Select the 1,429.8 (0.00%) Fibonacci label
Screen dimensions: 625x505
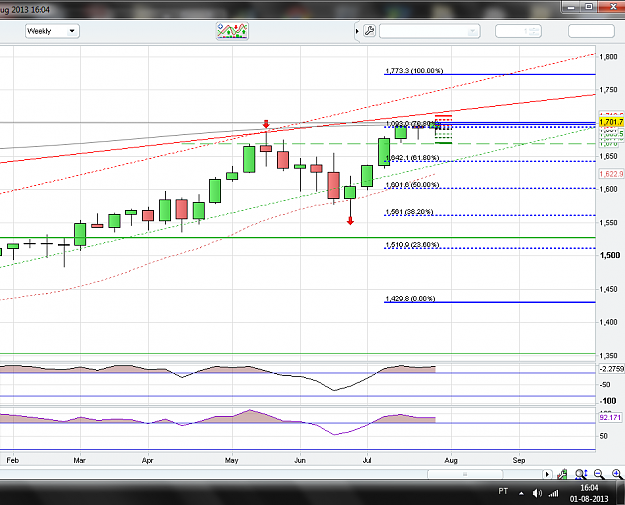click(410, 299)
